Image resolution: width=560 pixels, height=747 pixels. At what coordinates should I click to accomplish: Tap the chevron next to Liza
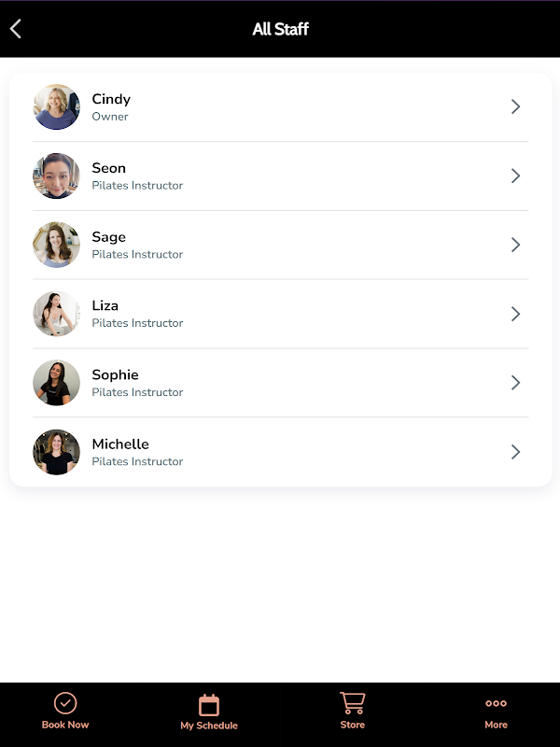point(515,314)
